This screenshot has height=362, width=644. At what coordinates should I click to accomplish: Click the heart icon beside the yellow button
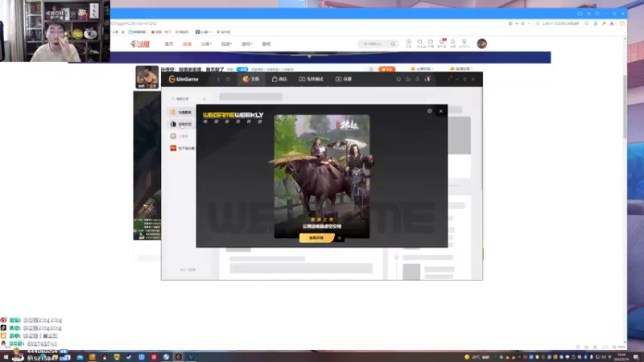[339, 238]
